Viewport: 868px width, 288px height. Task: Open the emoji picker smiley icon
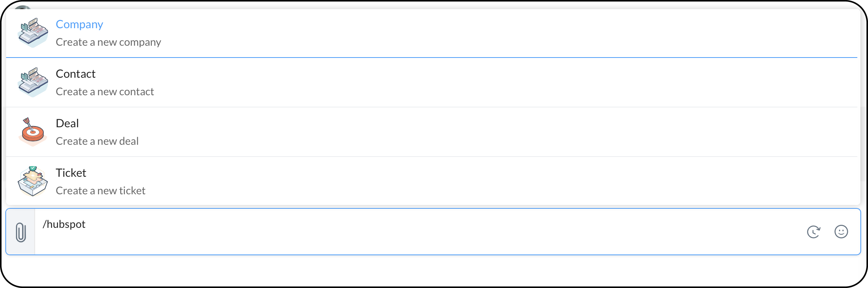click(841, 232)
